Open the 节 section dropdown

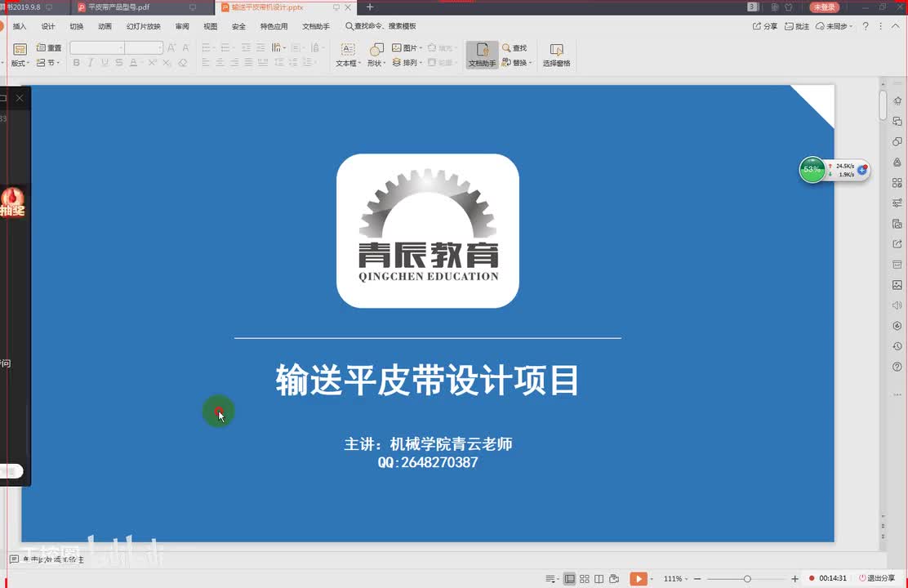[x=49, y=63]
